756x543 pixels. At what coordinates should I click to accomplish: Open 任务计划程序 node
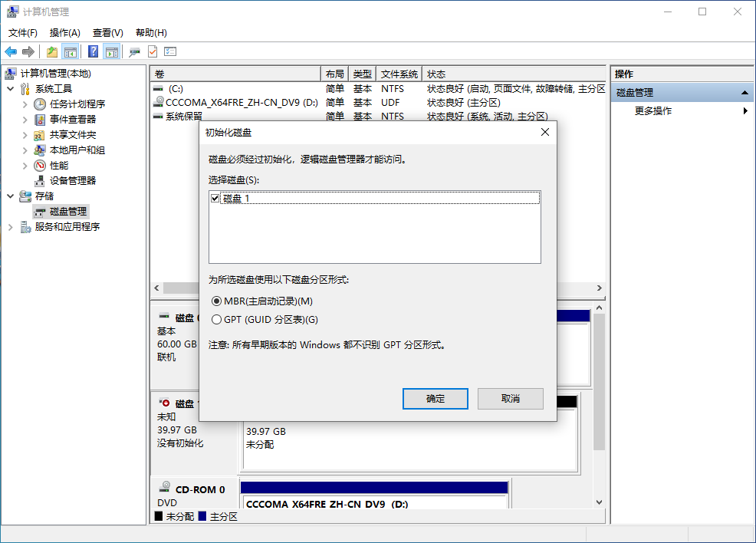(77, 104)
